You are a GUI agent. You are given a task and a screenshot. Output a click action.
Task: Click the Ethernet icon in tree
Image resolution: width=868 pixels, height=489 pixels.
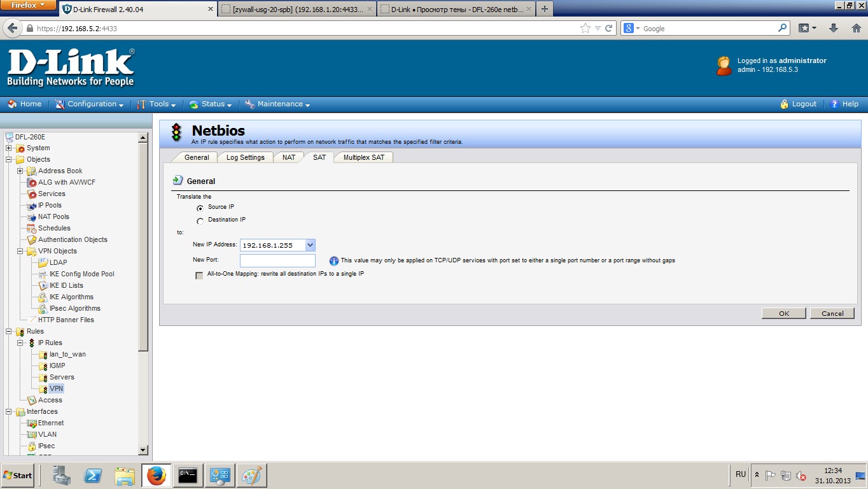32,423
